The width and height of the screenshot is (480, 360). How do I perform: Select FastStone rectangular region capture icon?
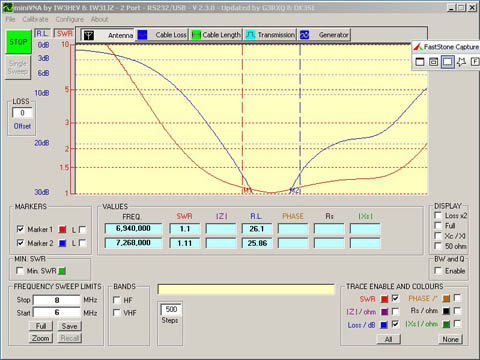(447, 62)
